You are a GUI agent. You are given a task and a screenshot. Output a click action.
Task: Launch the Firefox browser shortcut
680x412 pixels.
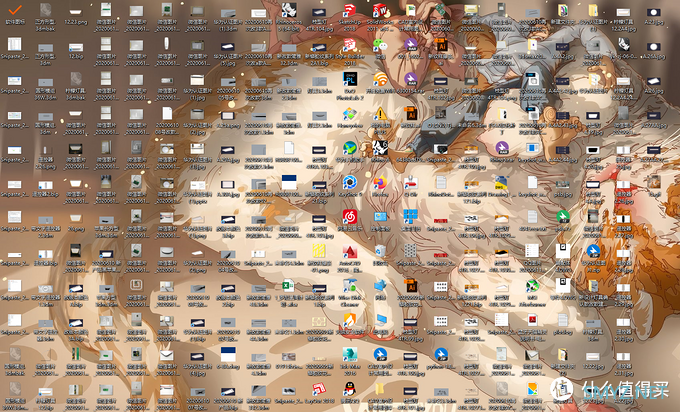coord(380,183)
